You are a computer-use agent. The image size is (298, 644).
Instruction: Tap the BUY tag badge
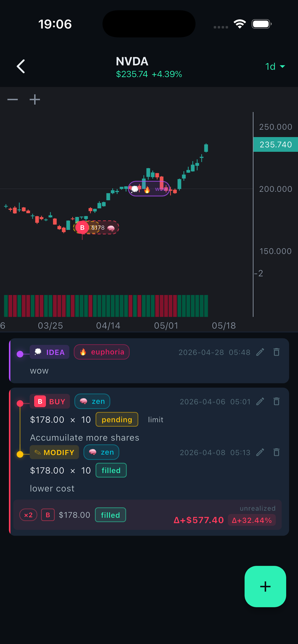click(x=50, y=402)
